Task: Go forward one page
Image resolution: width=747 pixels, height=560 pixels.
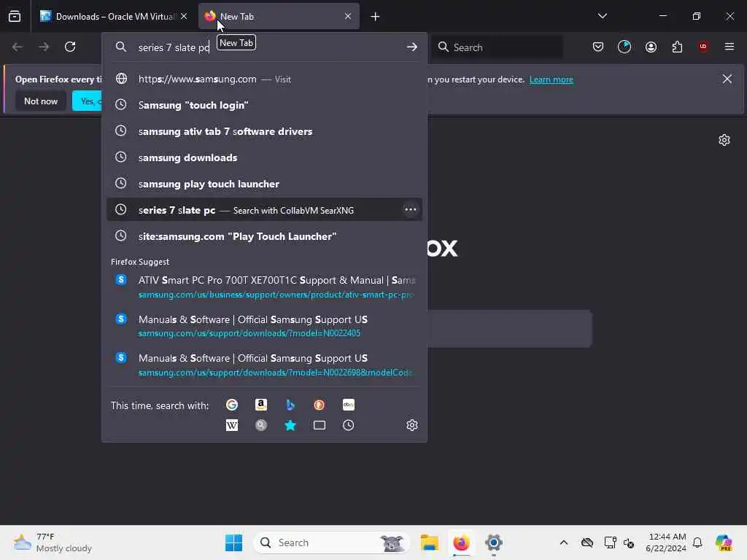Action: click(44, 47)
